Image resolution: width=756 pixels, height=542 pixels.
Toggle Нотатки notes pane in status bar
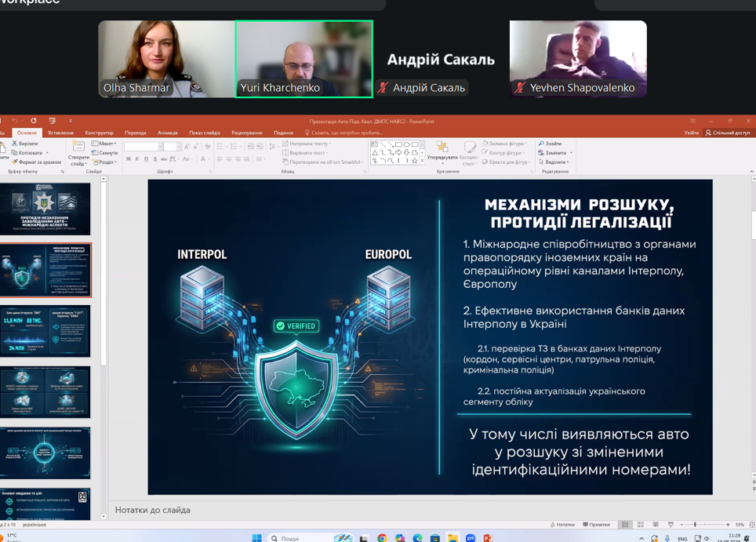pos(562,524)
